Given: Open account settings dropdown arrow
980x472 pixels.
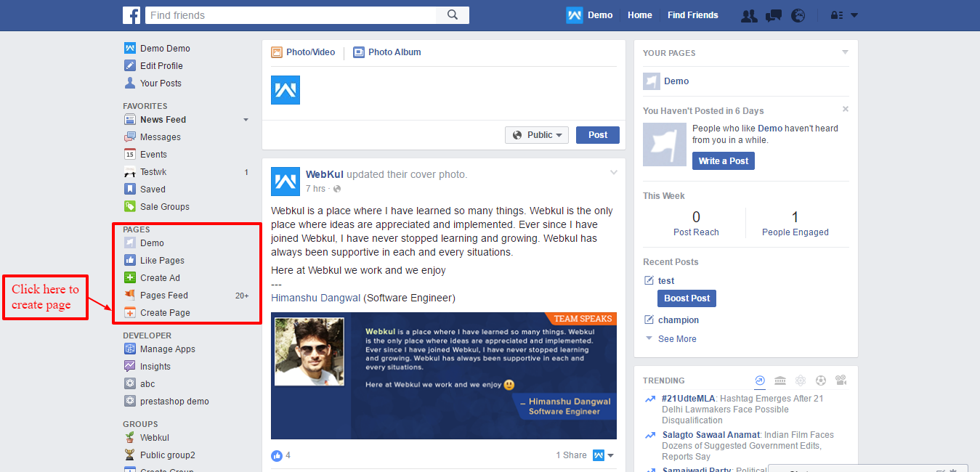Looking at the screenshot, I should tap(854, 15).
